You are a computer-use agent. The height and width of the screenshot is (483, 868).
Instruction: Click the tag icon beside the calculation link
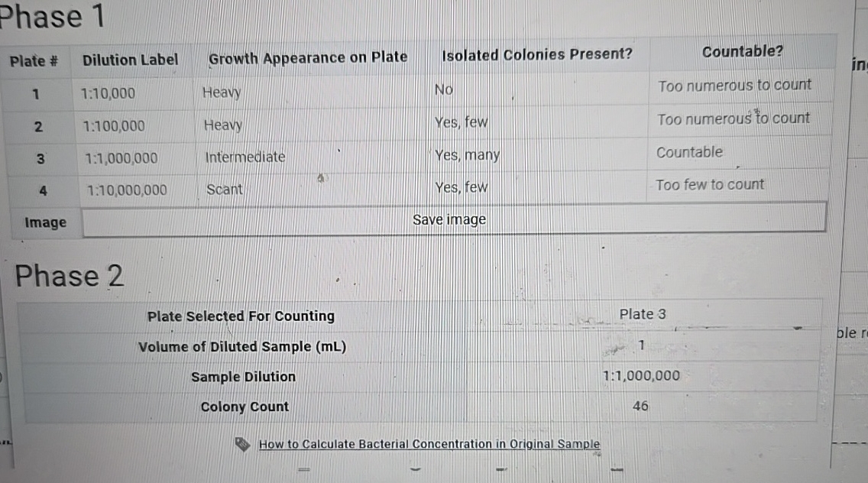click(243, 443)
